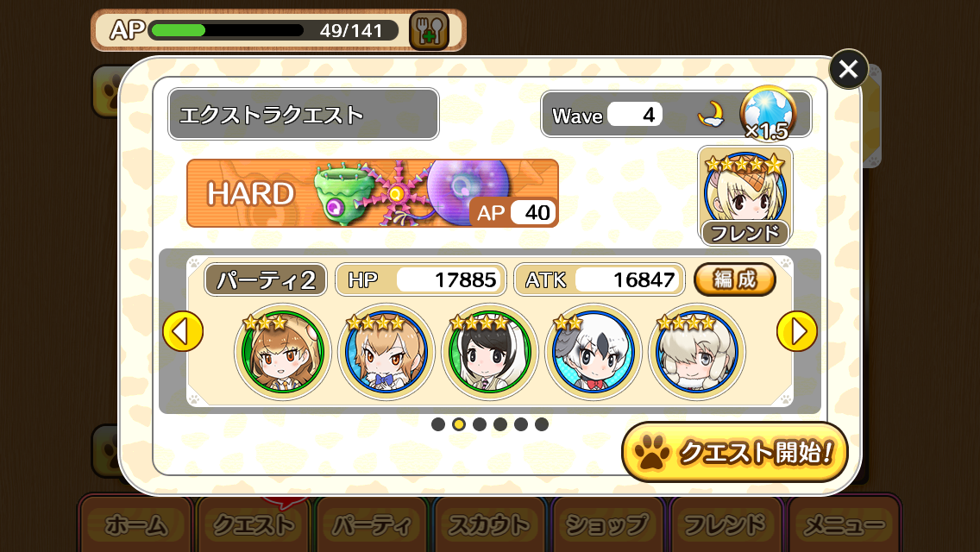Select the five-star フレンド helper character
The width and height of the screenshot is (980, 552).
745,197
